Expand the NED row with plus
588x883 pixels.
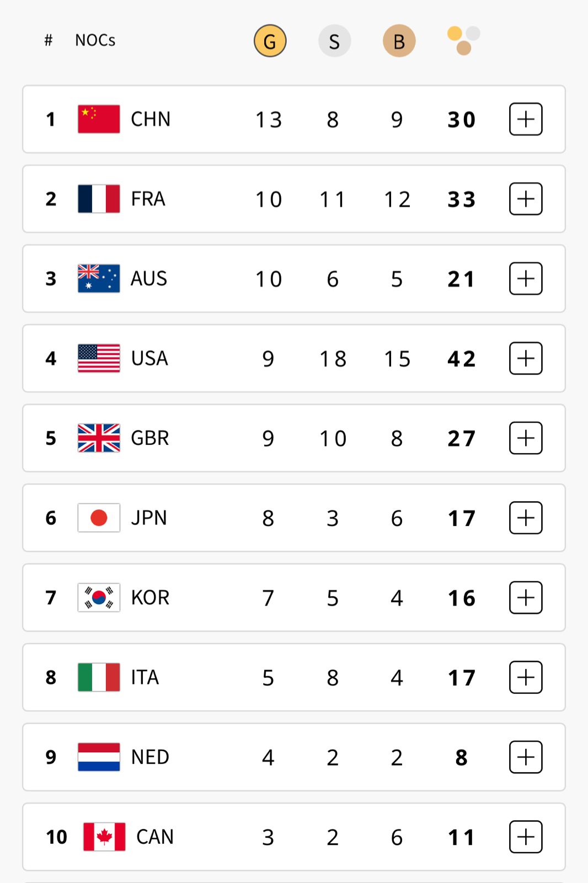[526, 757]
